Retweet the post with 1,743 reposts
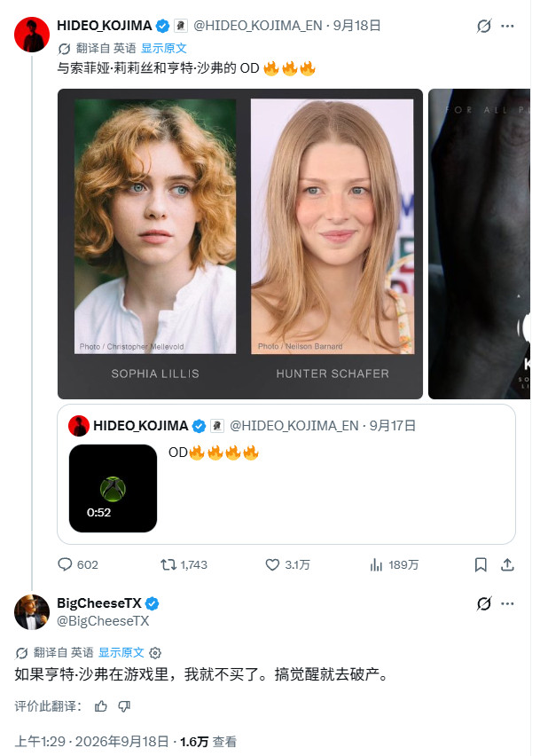Viewport: 540px width, 756px height. (168, 564)
